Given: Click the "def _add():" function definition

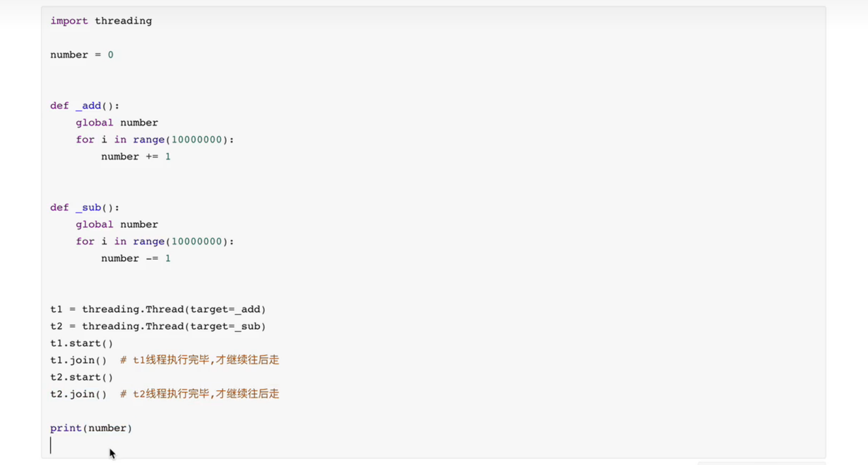Looking at the screenshot, I should point(85,106).
